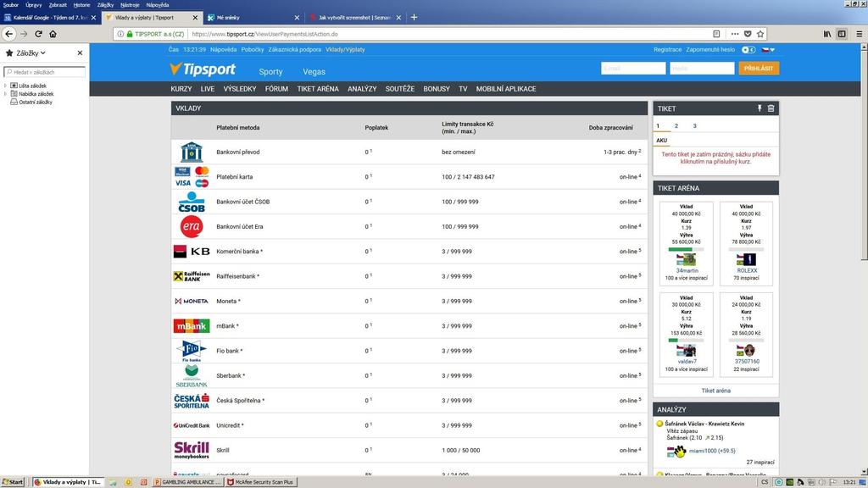Click the Česká spořitelna logo
This screenshot has height=488, width=868.
pyautogui.click(x=192, y=401)
